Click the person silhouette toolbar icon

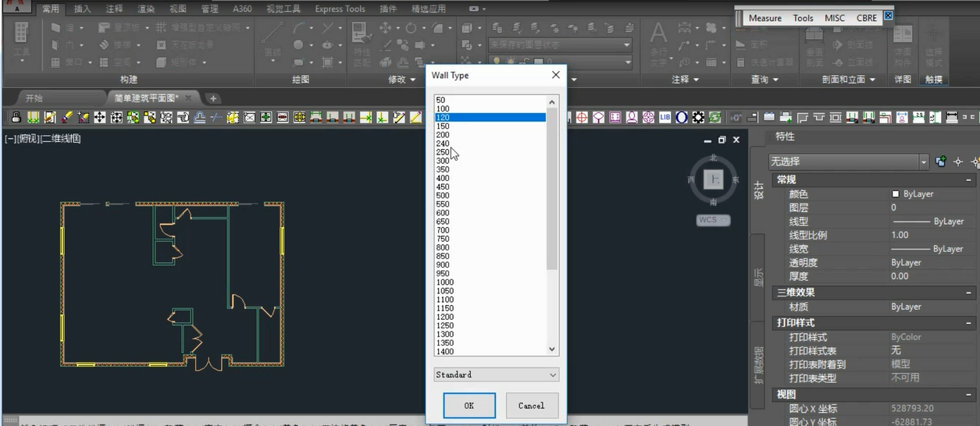point(632,118)
